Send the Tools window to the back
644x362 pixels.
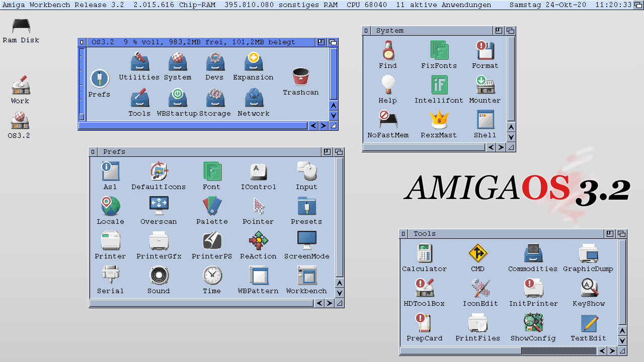tap(621, 233)
